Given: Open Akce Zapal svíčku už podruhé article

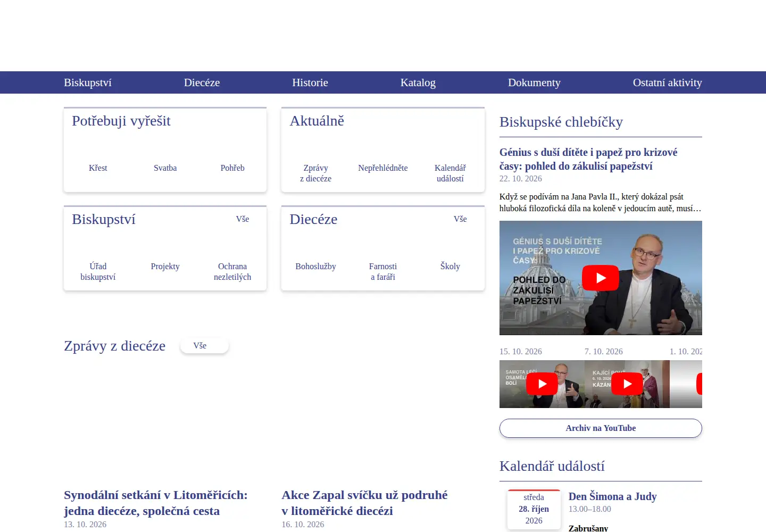Looking at the screenshot, I should pos(364,503).
